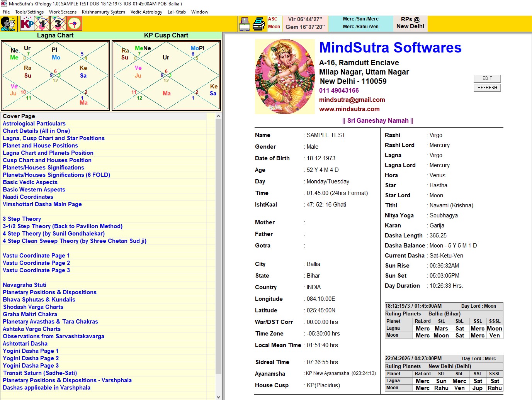Screen dimensions: 532x400
Task: Open Vastu Coordinate Page 1
Action: 36,256
